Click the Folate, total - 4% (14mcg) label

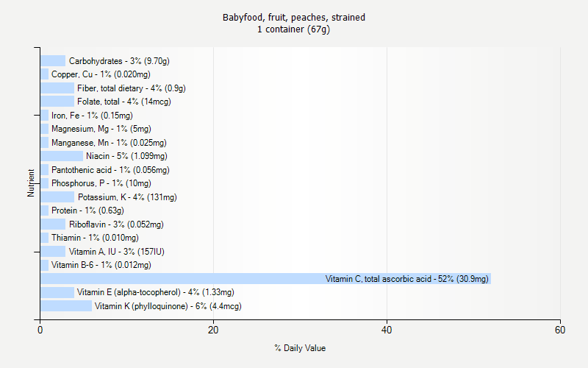click(124, 102)
